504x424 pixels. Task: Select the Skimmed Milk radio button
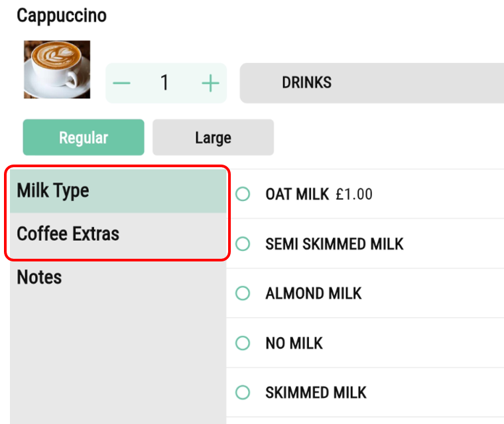tap(243, 392)
